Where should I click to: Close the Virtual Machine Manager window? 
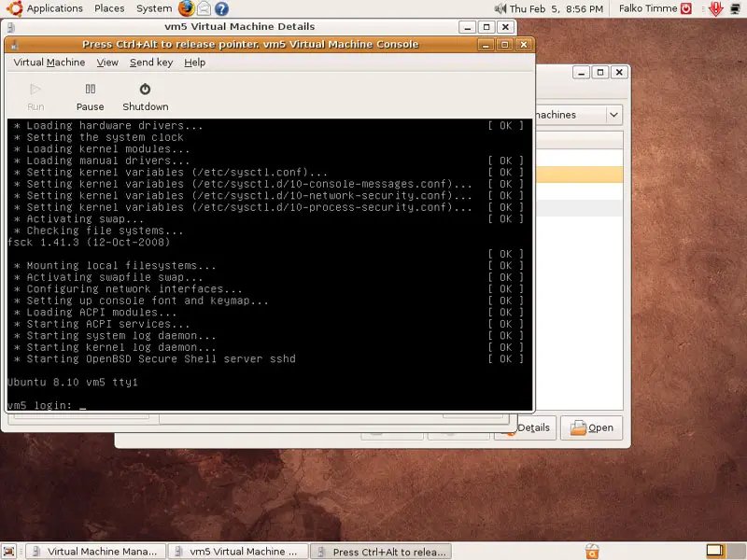619,73
